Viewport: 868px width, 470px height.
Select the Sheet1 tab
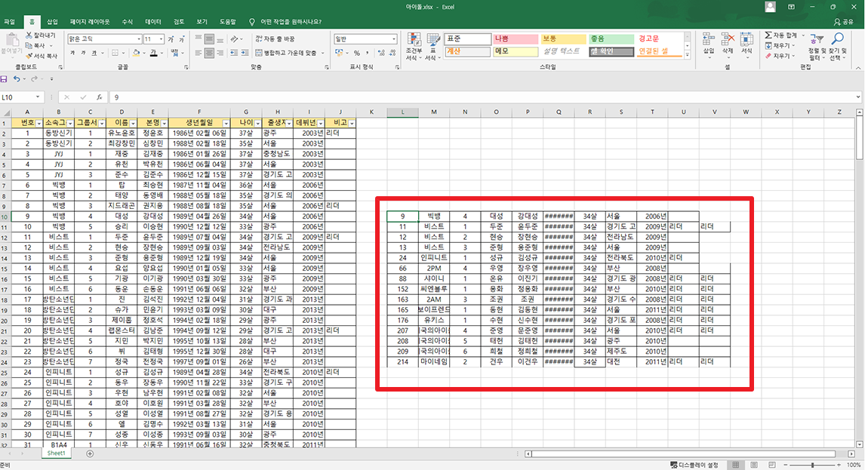coord(56,453)
